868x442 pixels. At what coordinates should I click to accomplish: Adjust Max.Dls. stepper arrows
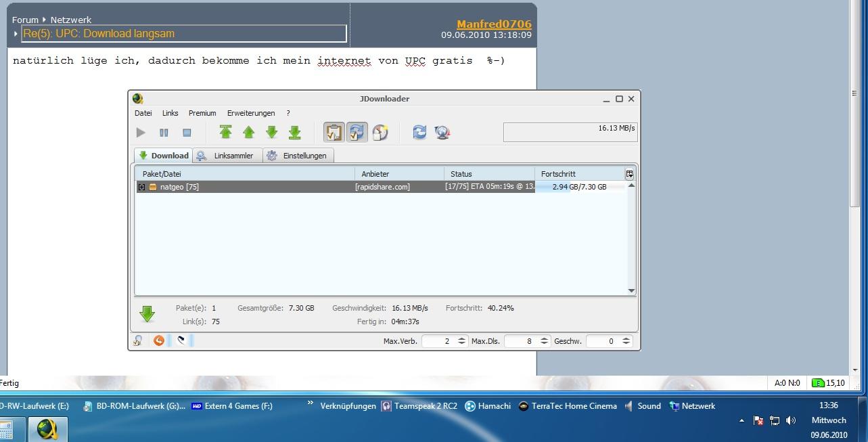[x=545, y=341]
